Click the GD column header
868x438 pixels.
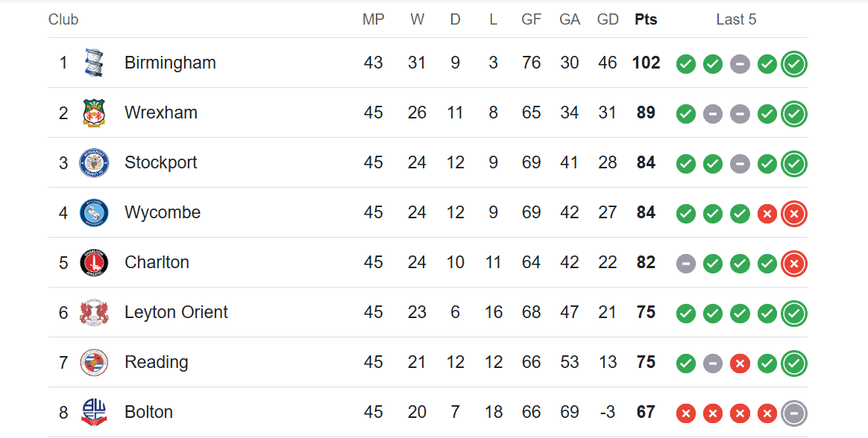pos(608,19)
